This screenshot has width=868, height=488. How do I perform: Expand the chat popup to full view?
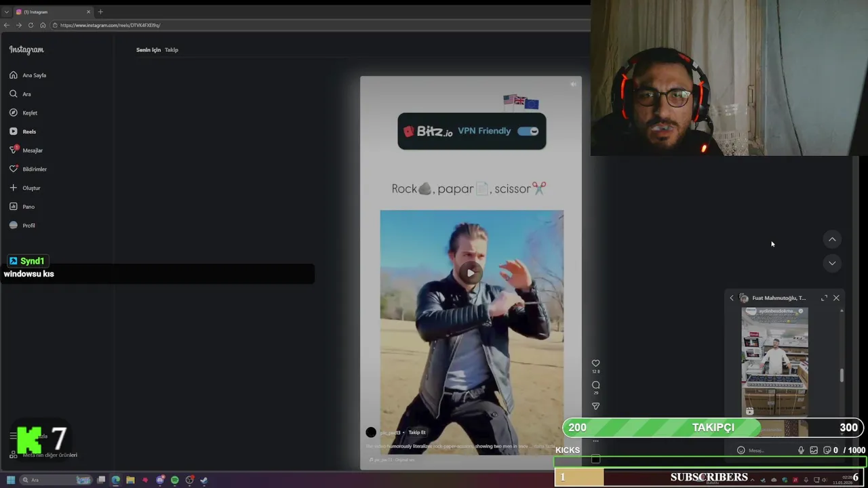tap(824, 298)
